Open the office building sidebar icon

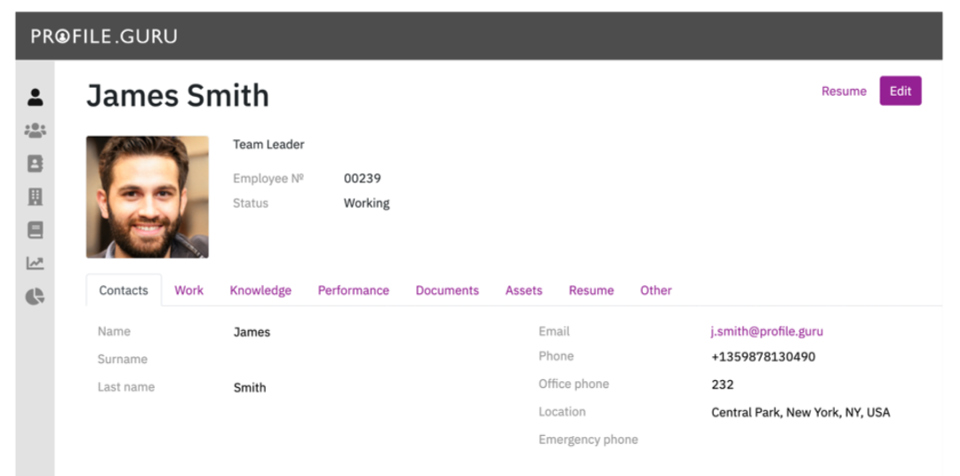tap(35, 197)
